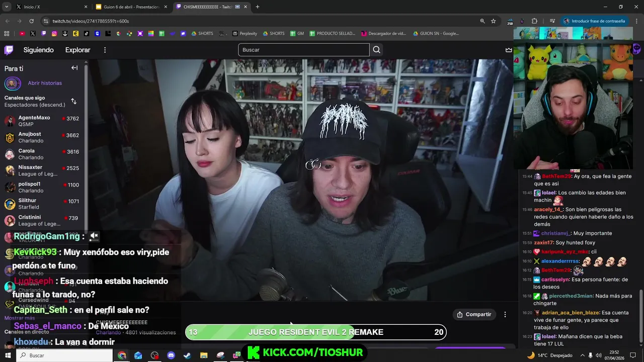Open the X bookmark in bookmarks bar
The image size is (644, 362).
tap(33, 34)
